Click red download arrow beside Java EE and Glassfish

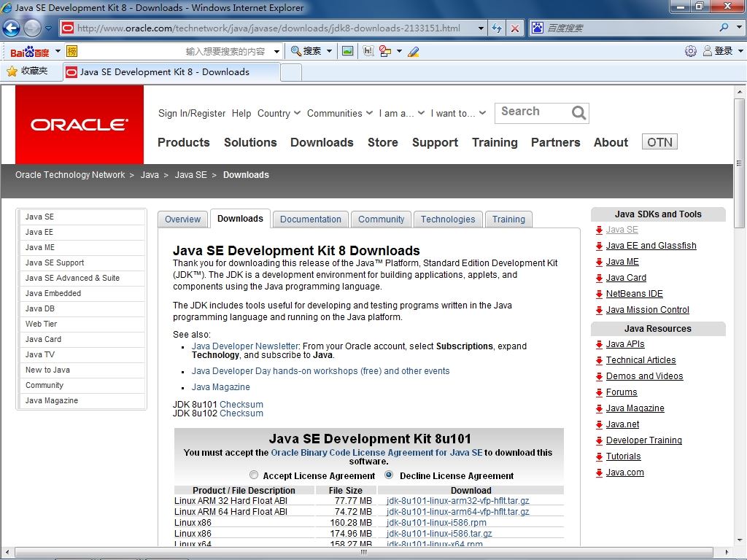point(600,246)
